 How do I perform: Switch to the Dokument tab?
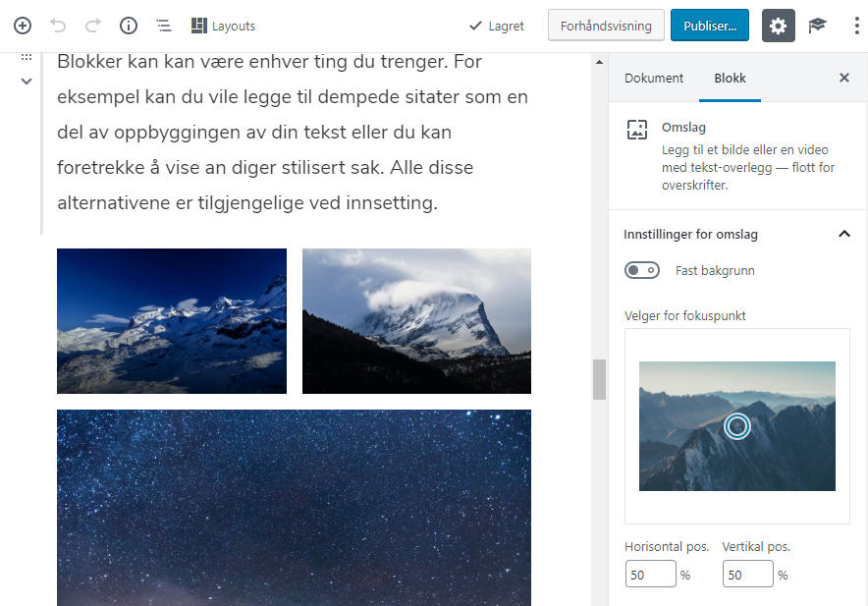654,79
